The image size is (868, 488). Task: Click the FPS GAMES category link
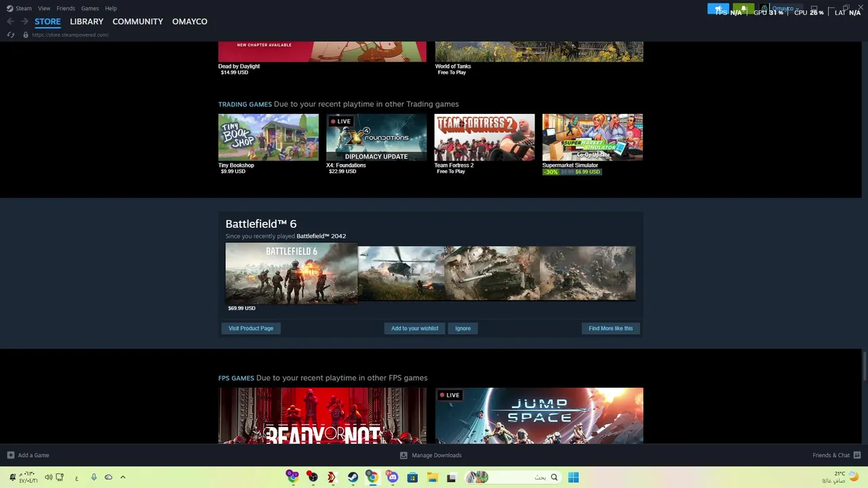[236, 378]
